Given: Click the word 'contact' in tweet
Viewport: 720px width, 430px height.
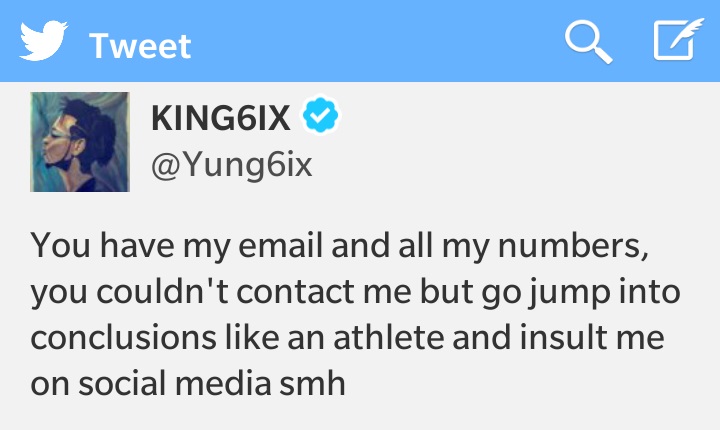Looking at the screenshot, I should [295, 292].
